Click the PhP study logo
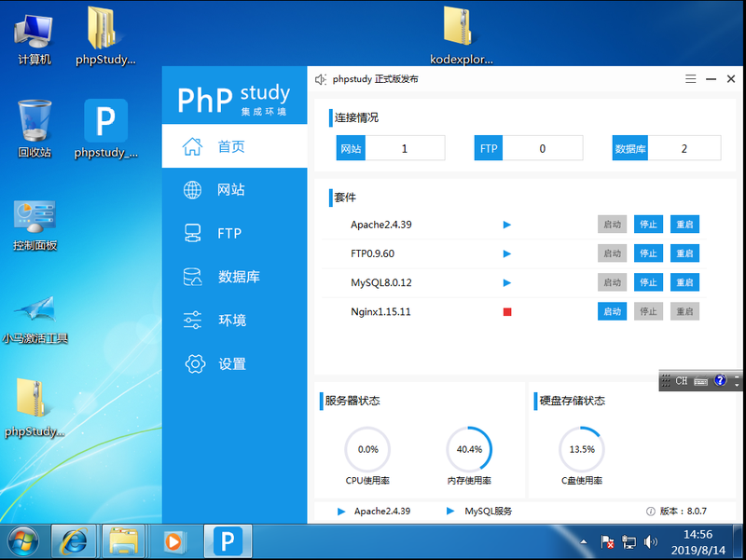This screenshot has height=560, width=746. 234,100
